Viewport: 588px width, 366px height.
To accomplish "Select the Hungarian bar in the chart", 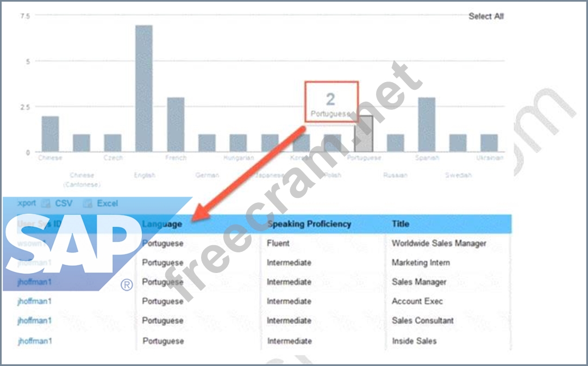I will coord(238,143).
